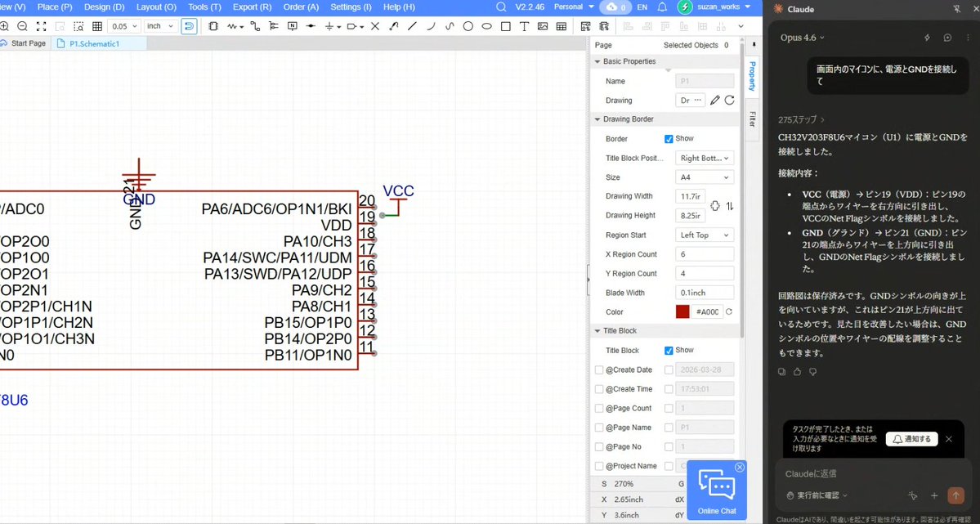
Task: Open the Place (P) menu
Action: click(55, 7)
